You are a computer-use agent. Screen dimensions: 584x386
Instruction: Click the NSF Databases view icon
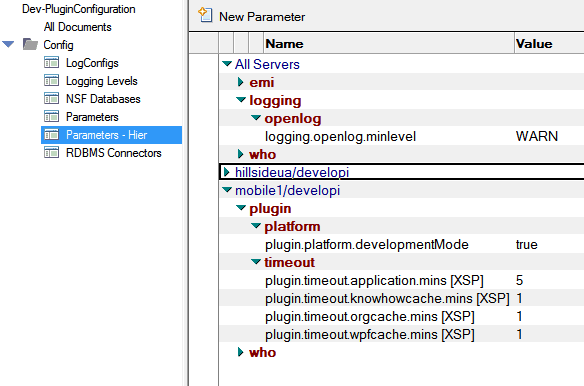(x=51, y=98)
